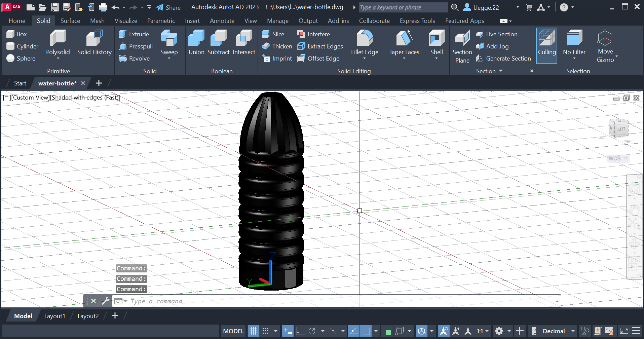The image size is (644, 339).
Task: Click the Move Gizmo icon
Action: [x=605, y=38]
